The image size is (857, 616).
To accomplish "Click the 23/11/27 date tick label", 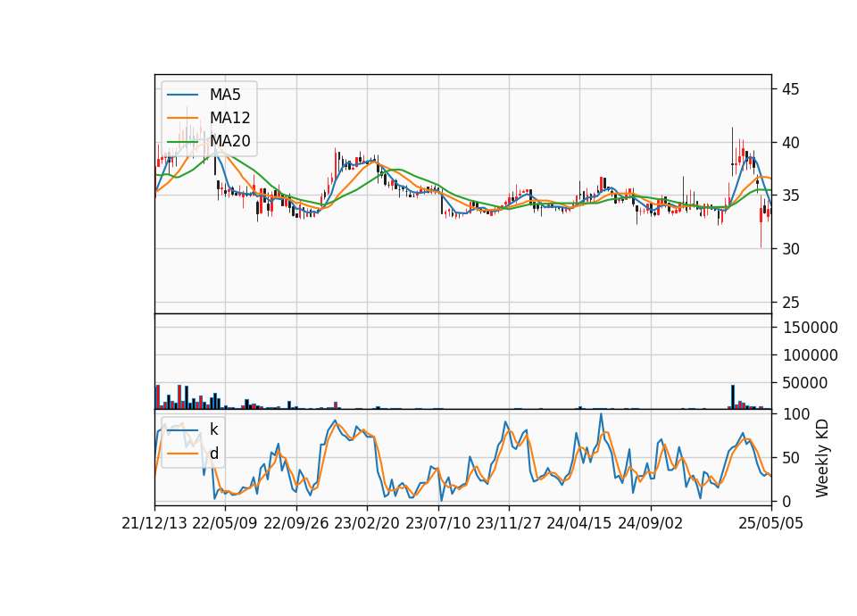I will tap(508, 523).
